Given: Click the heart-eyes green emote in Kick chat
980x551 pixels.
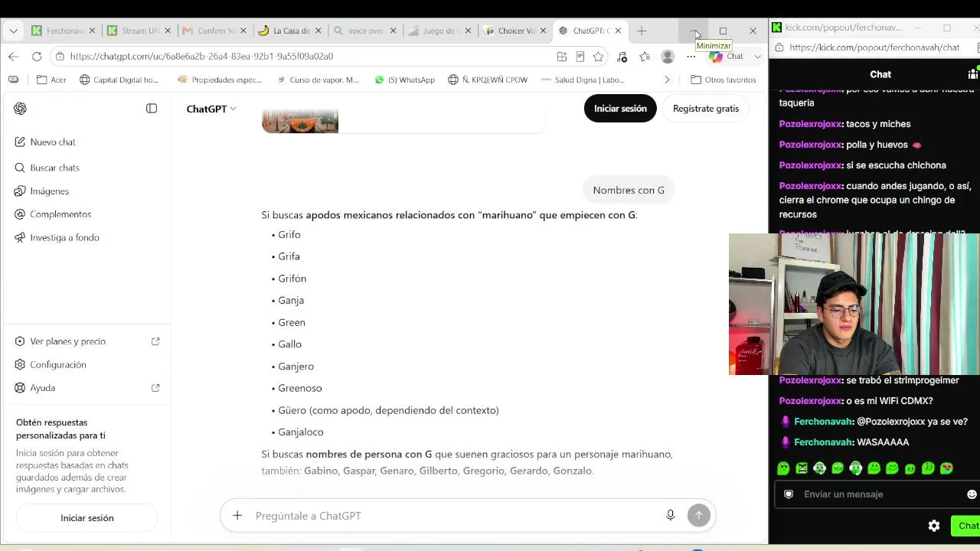Looking at the screenshot, I should (x=947, y=468).
